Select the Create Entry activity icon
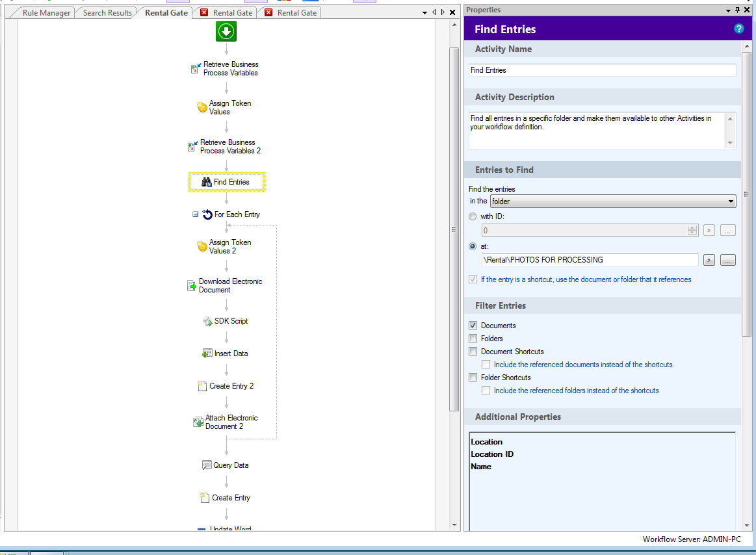Viewport: 756px width, 555px height. [204, 498]
